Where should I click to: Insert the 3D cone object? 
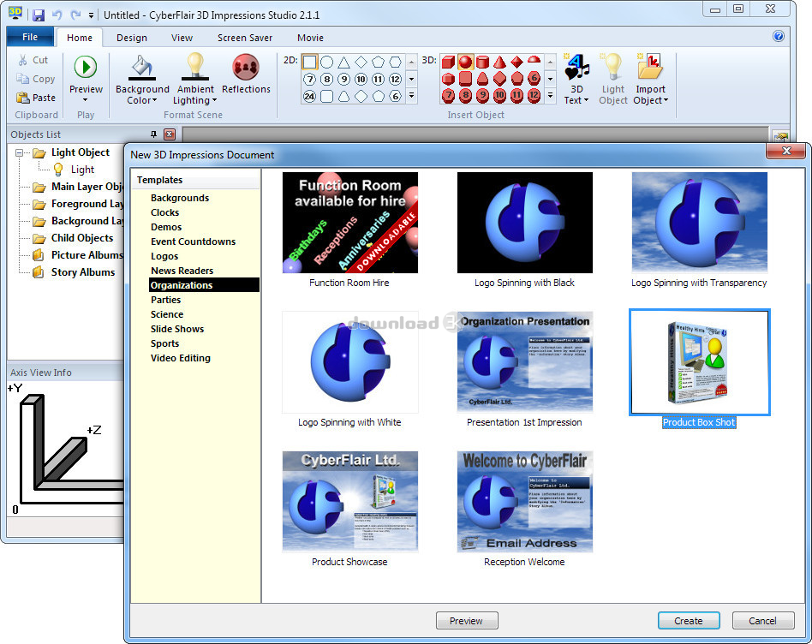(x=499, y=63)
